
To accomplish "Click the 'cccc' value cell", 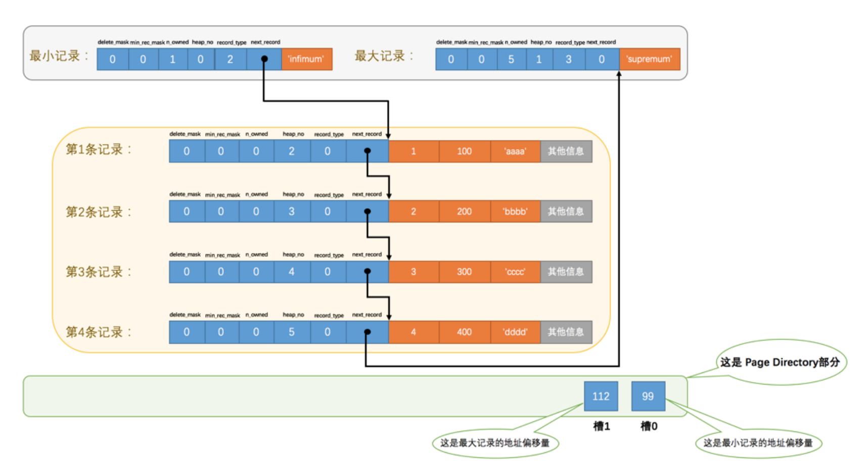I will click(x=515, y=271).
